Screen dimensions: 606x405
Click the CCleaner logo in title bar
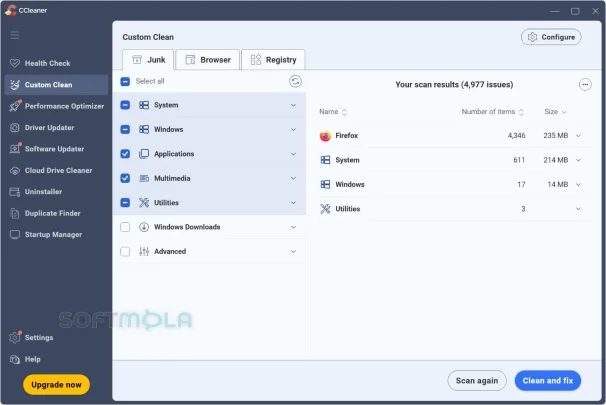pos(11,10)
